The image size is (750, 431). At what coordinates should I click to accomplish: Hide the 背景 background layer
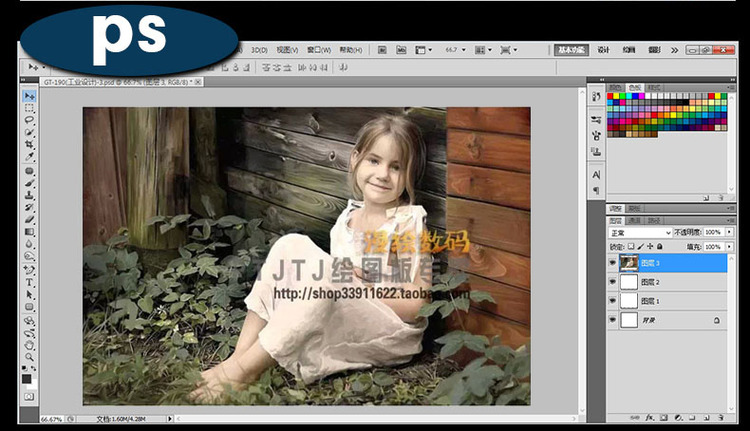[x=613, y=320]
